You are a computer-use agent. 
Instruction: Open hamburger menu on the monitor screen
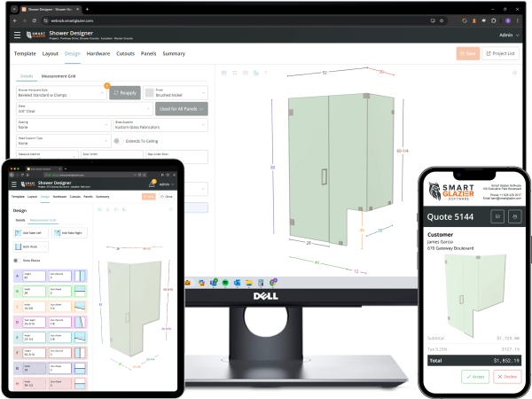tap(17, 35)
